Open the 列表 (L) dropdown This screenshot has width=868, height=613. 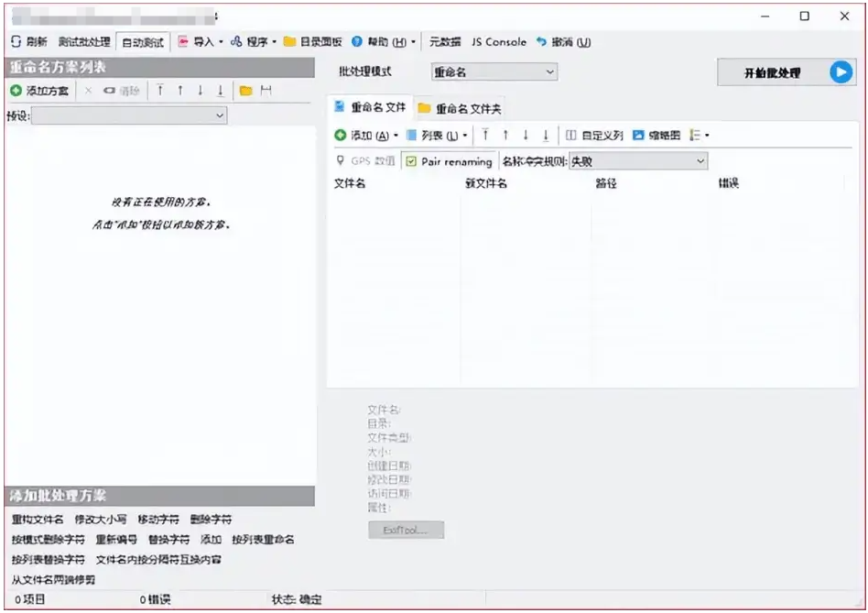point(438,135)
